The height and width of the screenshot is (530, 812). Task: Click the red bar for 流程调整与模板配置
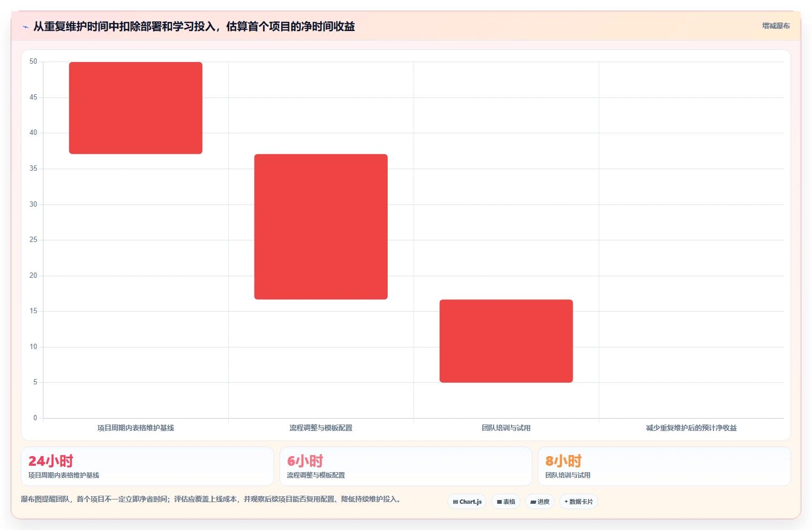[x=321, y=226]
